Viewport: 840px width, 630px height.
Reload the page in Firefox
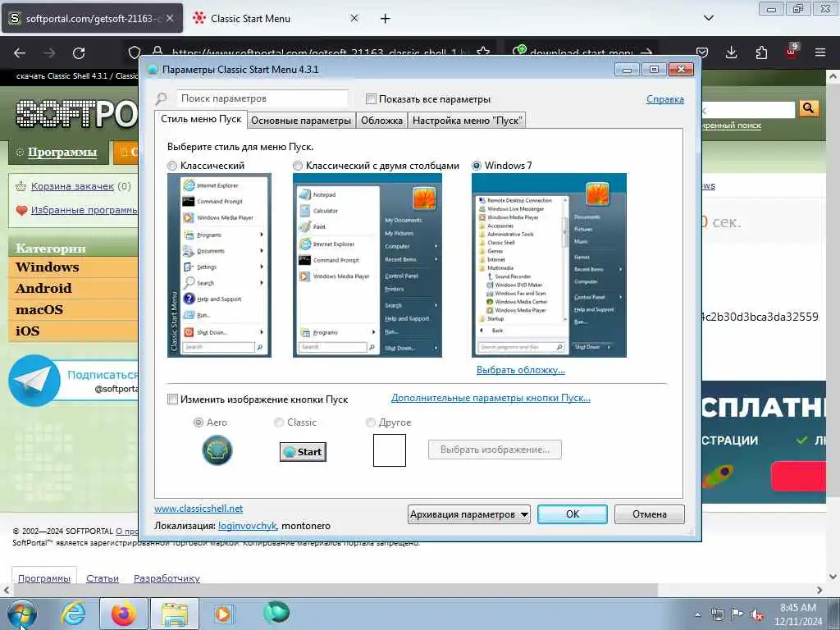pos(79,52)
